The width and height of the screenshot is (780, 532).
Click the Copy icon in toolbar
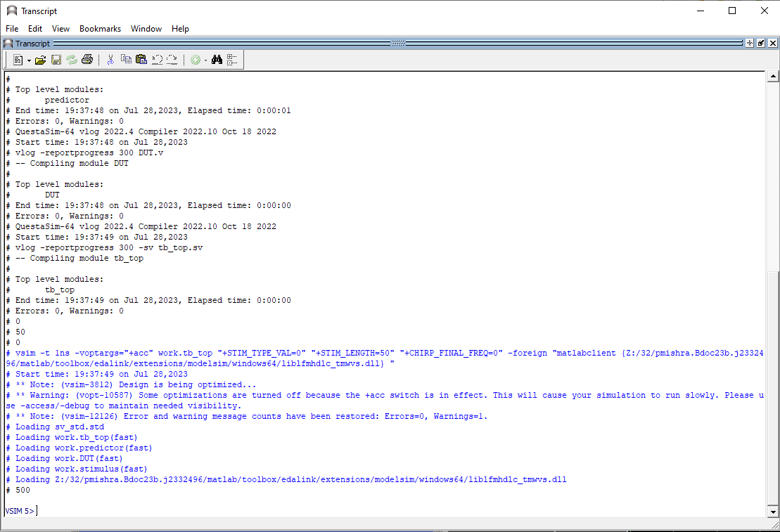127,60
